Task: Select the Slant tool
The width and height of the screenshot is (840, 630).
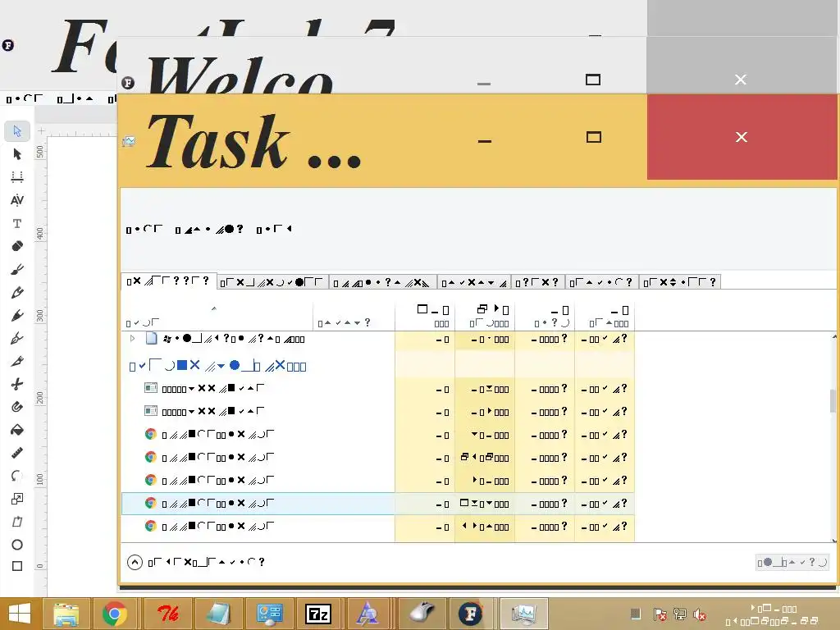Action: coord(17,522)
